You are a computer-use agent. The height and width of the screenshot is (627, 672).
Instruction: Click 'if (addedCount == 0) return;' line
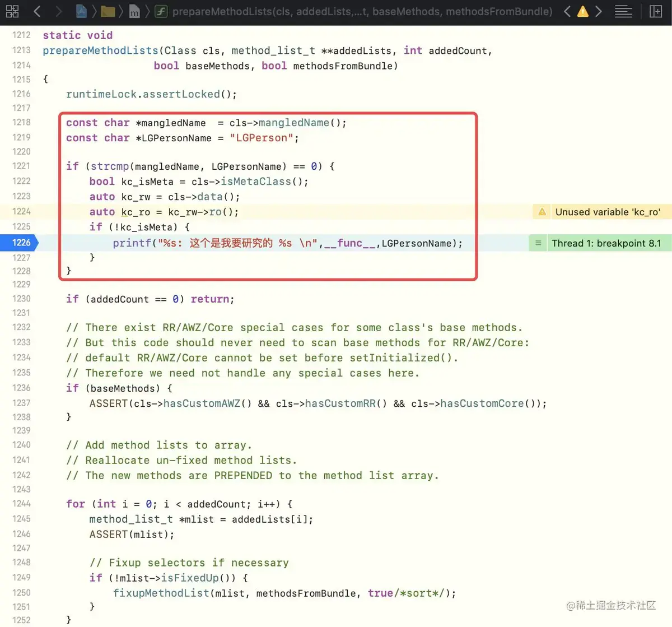coord(150,299)
